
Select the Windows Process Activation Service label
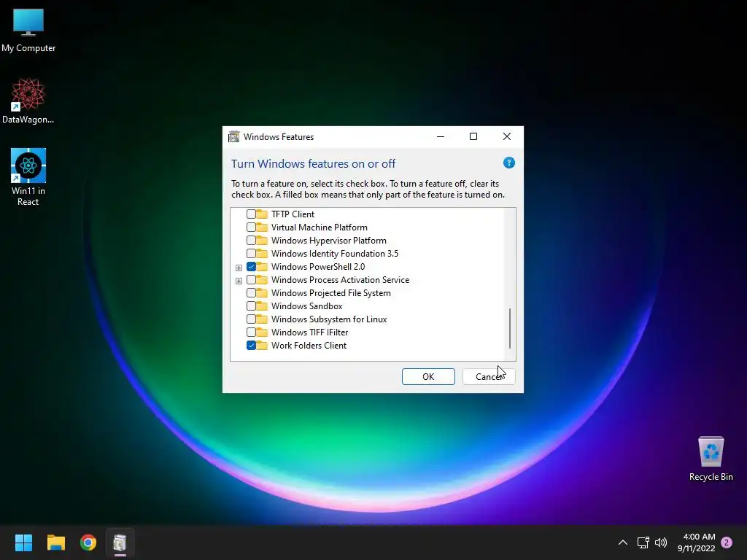tap(340, 279)
